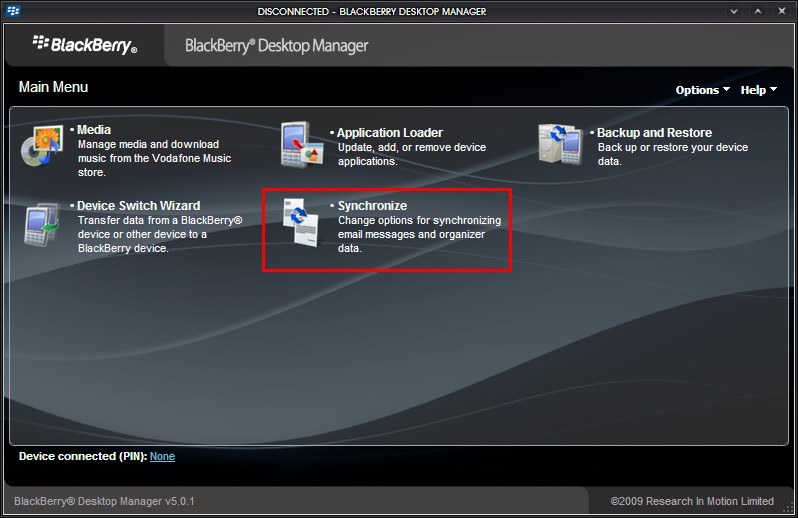Image resolution: width=798 pixels, height=518 pixels.
Task: Click the BlackBerry brand logo in header
Action: point(85,45)
